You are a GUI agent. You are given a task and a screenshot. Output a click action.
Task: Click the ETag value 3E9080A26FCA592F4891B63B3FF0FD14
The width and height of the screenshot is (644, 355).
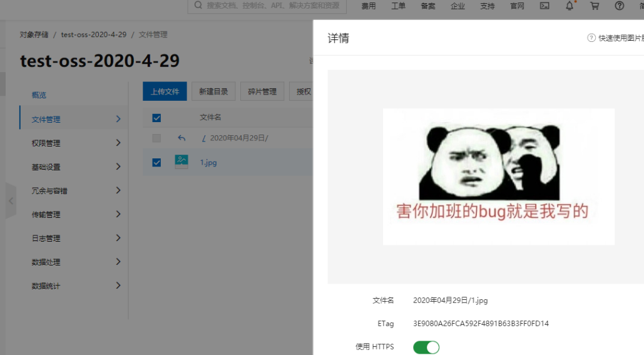[481, 323]
